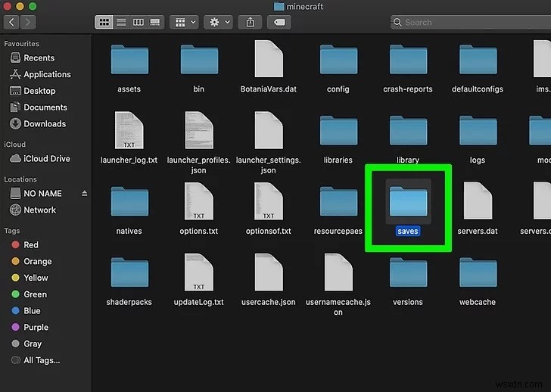The image size is (551, 392).
Task: Select the bin folder
Action: [199, 60]
